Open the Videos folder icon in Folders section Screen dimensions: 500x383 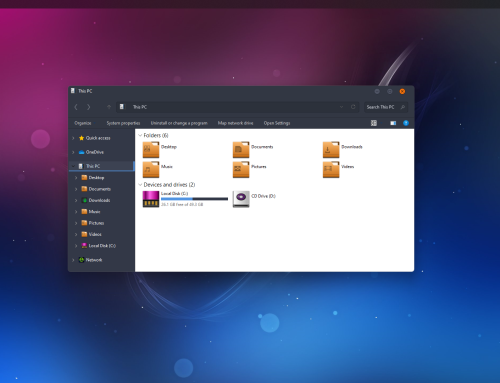pyautogui.click(x=331, y=169)
